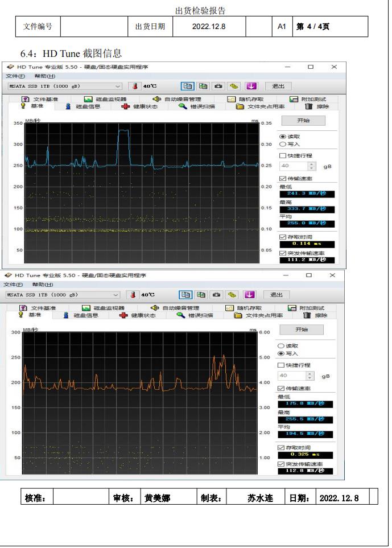The width and height of the screenshot is (392, 548).
Task: Open 附加测试 tab in upper window
Action: click(308, 99)
